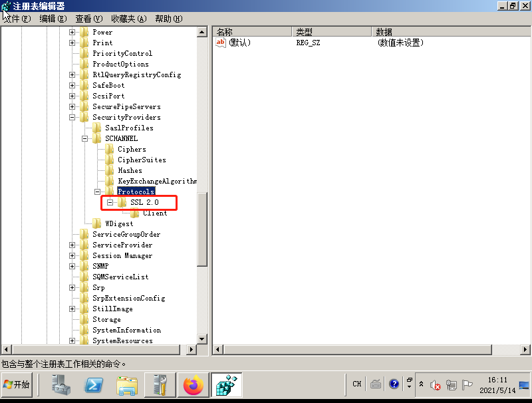Click the blue Help question mark in system tray
Screen dimensions: 532x403
tap(394, 384)
